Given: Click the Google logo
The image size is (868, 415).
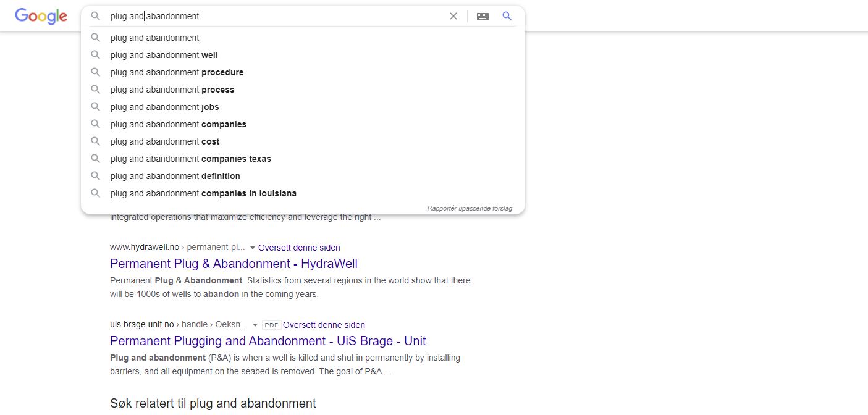Looking at the screenshot, I should click(41, 16).
